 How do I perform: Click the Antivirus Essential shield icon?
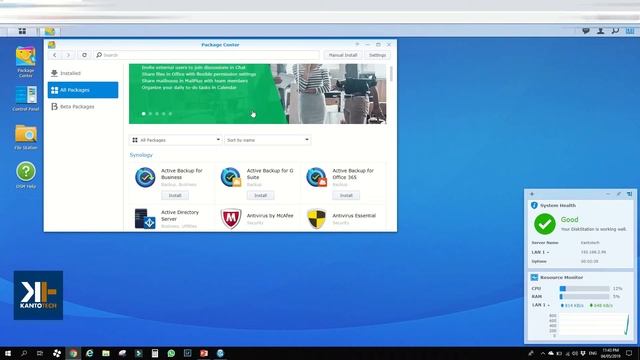pyautogui.click(x=316, y=219)
